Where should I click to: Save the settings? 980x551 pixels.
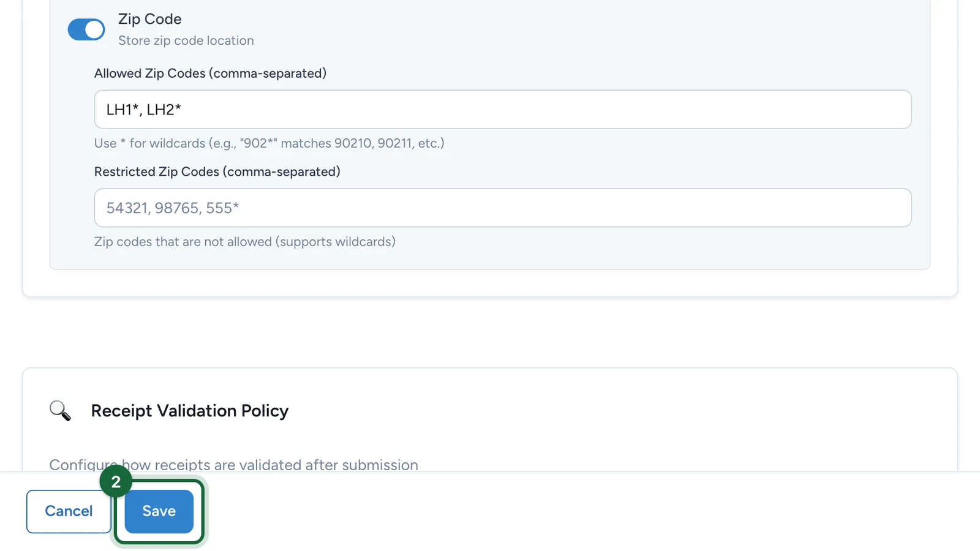pyautogui.click(x=159, y=511)
